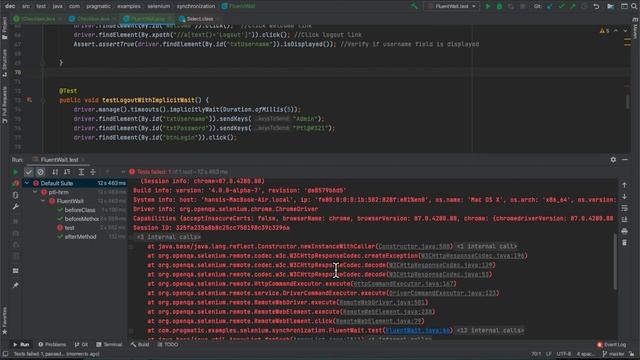Expand all test tree nodes icon
Screen dimensions: 640x360
[x=81, y=172]
